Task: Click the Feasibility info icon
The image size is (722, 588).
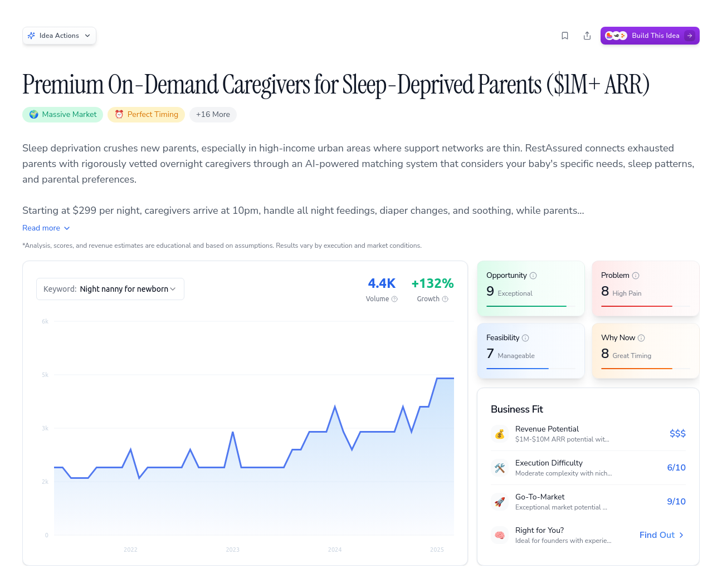Action: [x=525, y=338]
